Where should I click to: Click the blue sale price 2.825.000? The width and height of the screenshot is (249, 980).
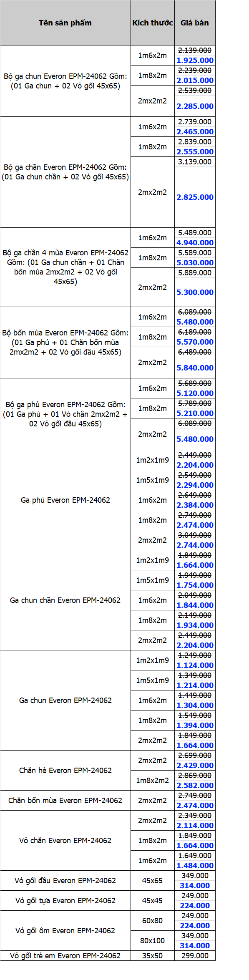click(195, 197)
